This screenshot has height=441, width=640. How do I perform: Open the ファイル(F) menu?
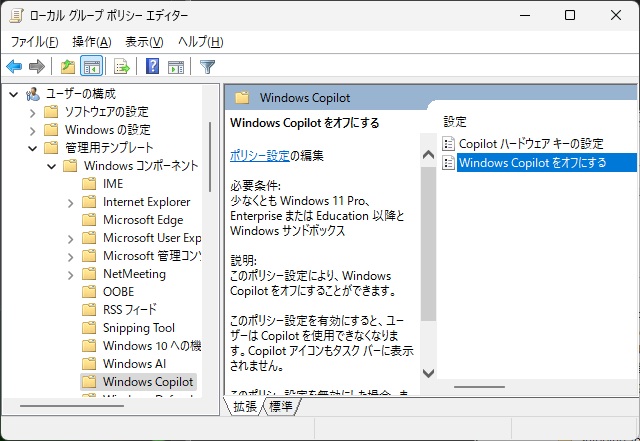pos(34,42)
